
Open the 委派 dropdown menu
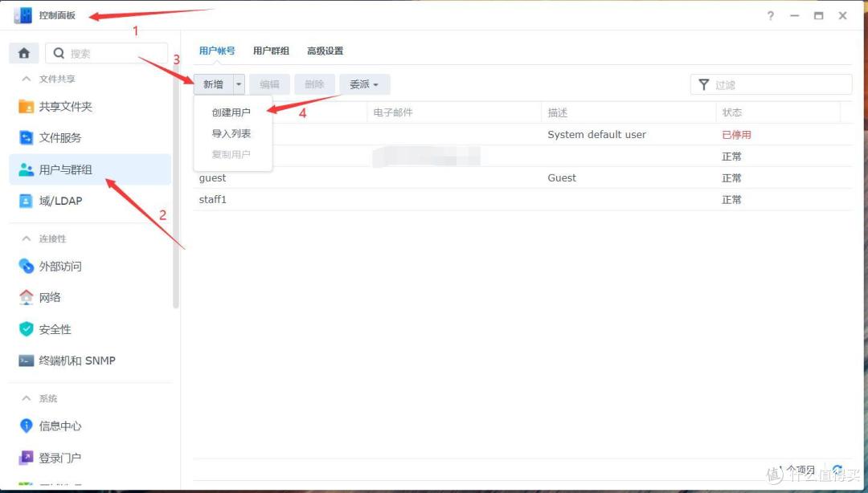point(364,84)
